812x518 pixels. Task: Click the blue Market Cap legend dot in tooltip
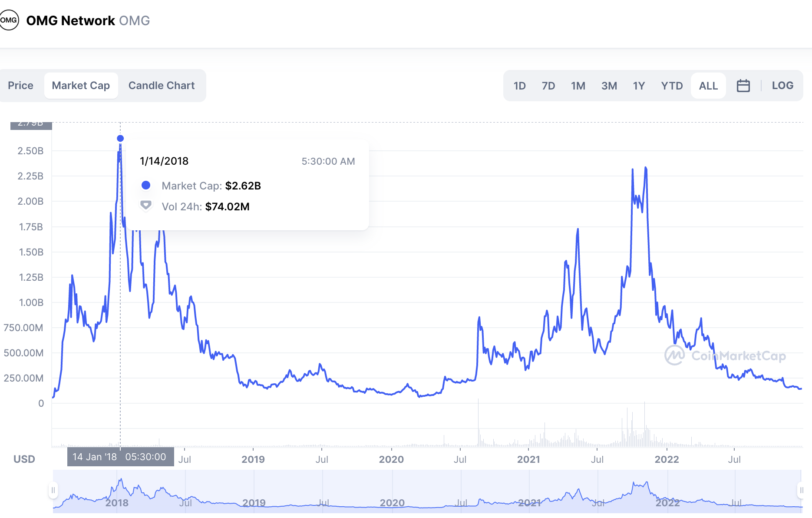coord(146,186)
